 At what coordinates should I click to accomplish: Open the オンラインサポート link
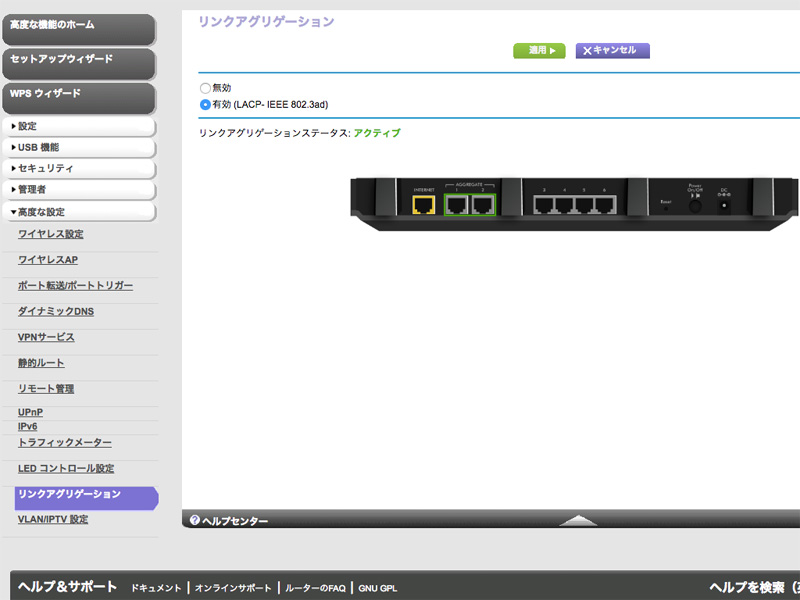click(232, 588)
